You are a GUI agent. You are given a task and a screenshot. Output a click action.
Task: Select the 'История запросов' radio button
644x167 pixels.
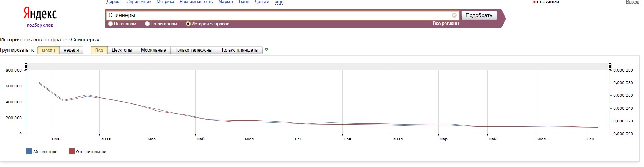(188, 24)
